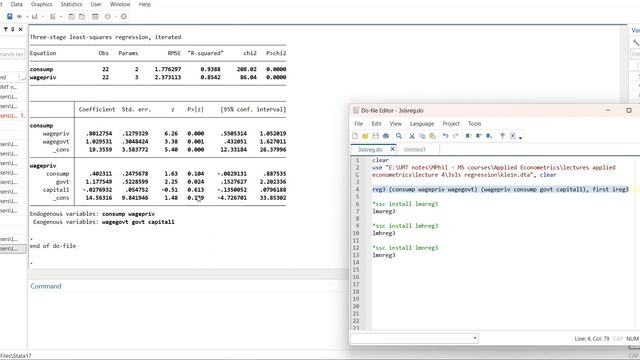Open Edit menu in Do-file Editor
This screenshot has width=640, height=360.
point(376,124)
